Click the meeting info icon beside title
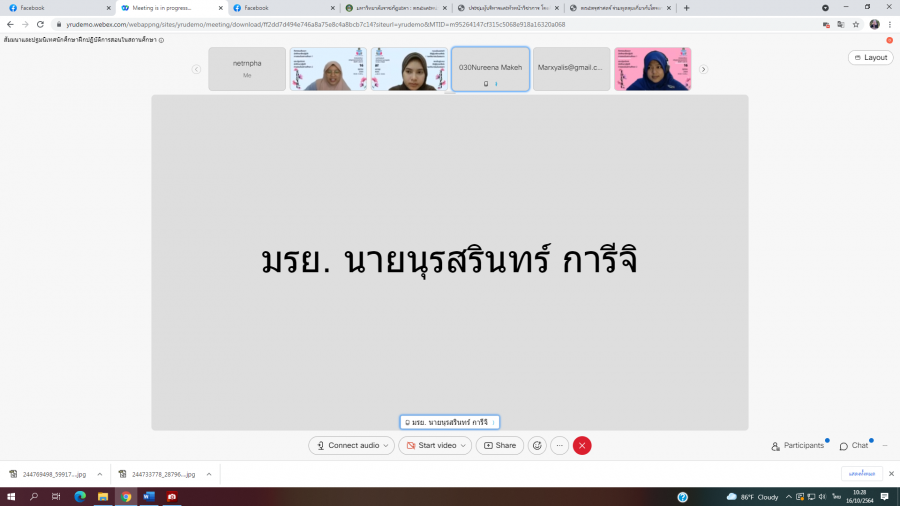 tap(162, 41)
